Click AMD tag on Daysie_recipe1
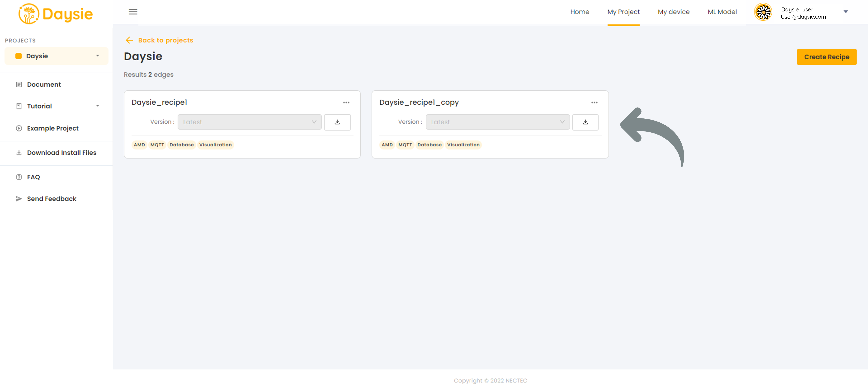The image size is (868, 392). click(x=139, y=145)
